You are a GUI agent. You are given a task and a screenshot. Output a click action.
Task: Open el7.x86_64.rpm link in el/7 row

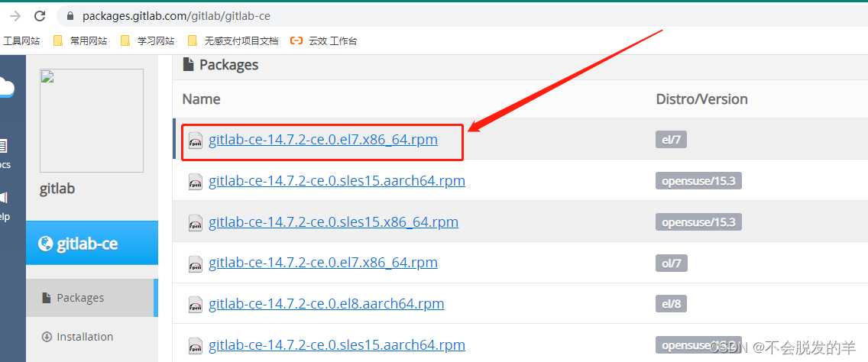point(323,140)
